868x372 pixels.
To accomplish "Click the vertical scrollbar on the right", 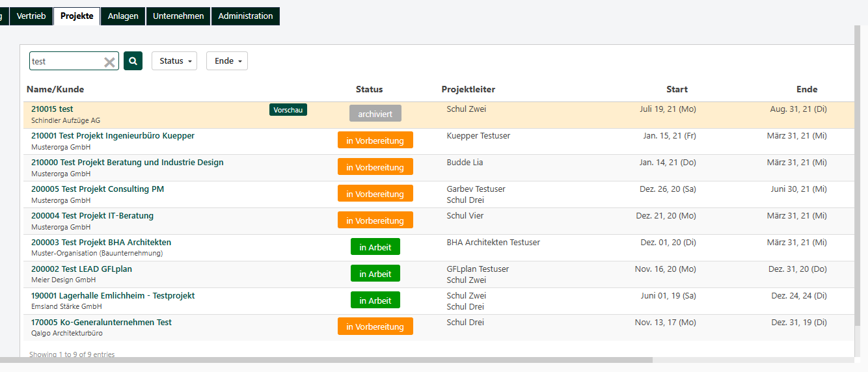I will 857,176.
